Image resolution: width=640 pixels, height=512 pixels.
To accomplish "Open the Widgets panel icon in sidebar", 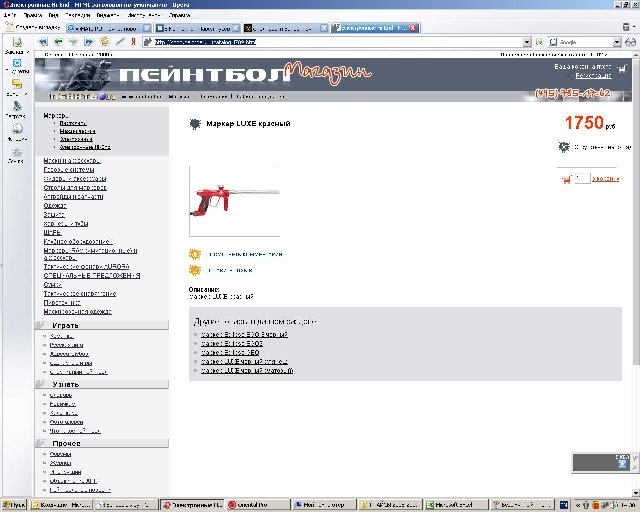I will 17,63.
